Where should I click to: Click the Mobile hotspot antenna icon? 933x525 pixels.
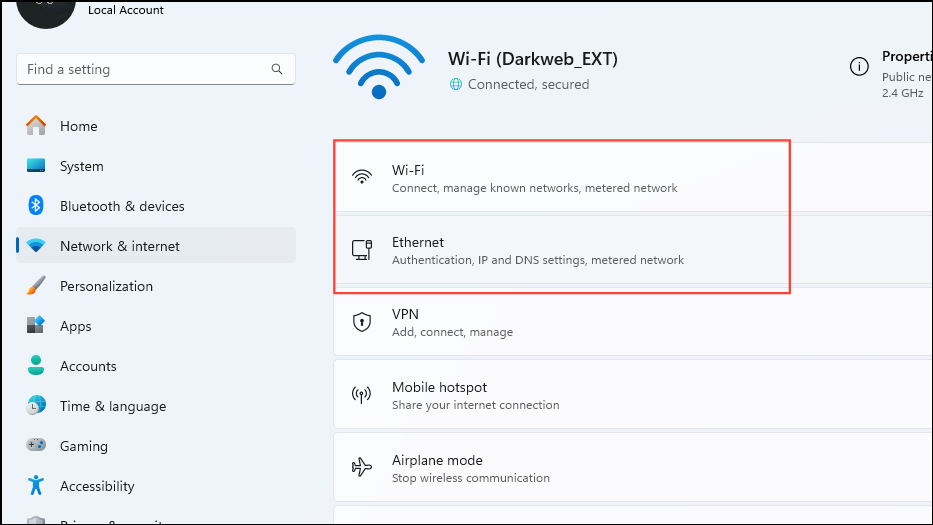point(362,395)
